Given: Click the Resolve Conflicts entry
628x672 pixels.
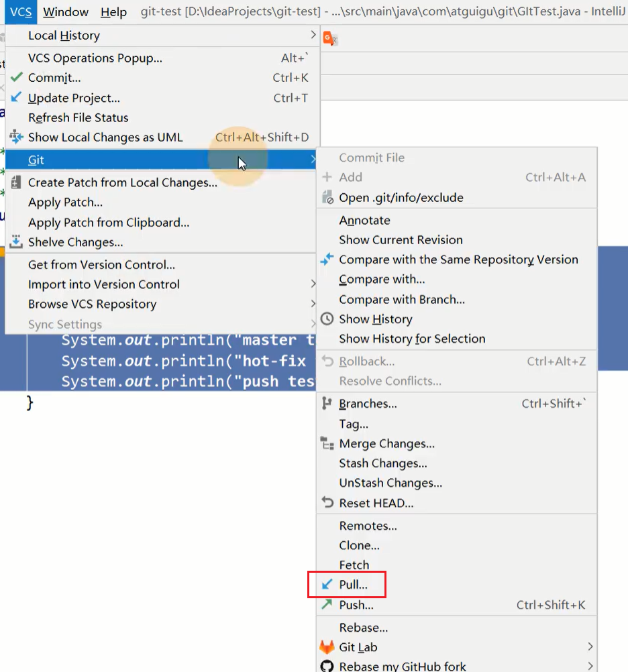Looking at the screenshot, I should [456, 380].
